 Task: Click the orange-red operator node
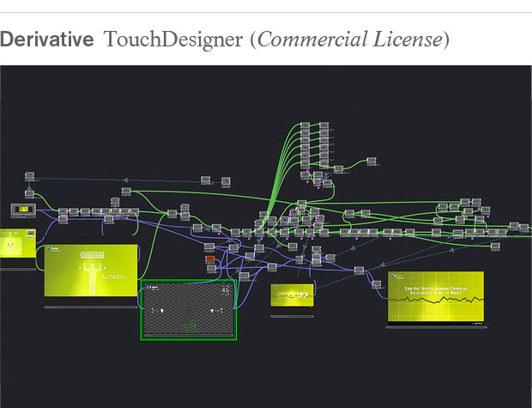coord(210,259)
